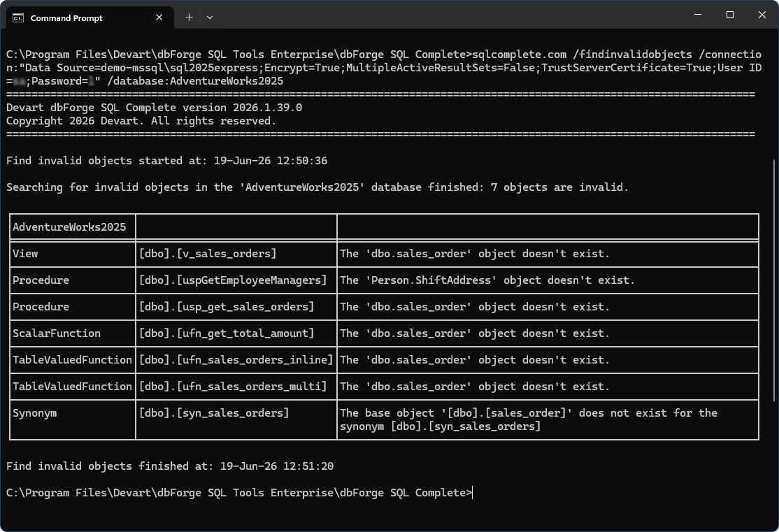Select the Command Prompt tab title

[x=66, y=18]
